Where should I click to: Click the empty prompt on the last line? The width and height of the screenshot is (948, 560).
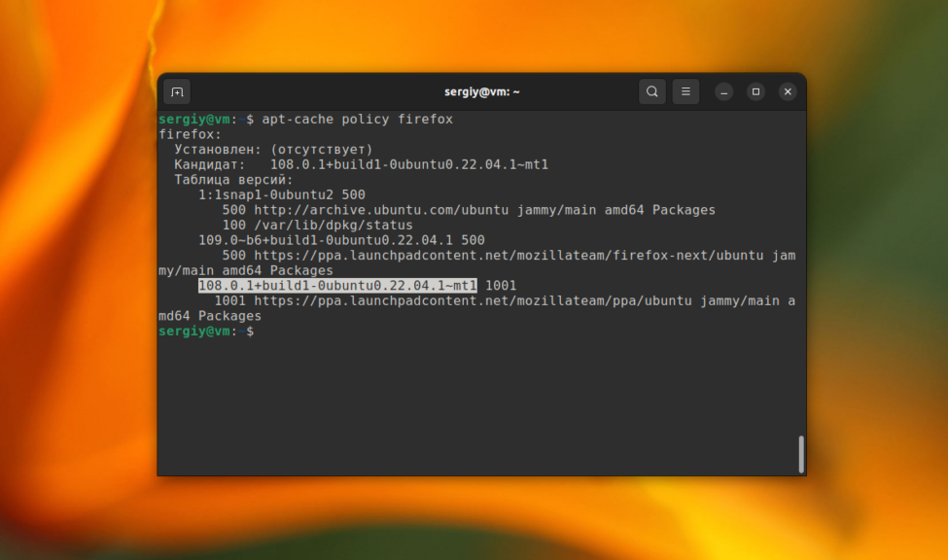click(206, 331)
